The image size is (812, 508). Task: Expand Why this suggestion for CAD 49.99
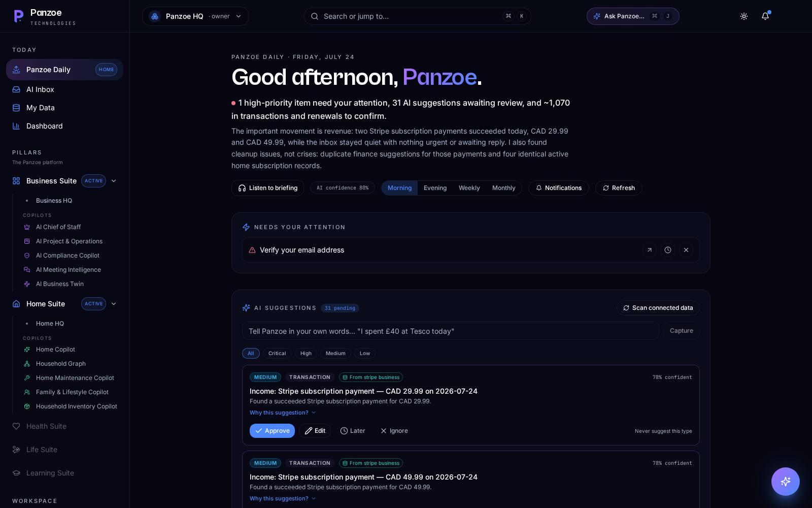(x=283, y=498)
